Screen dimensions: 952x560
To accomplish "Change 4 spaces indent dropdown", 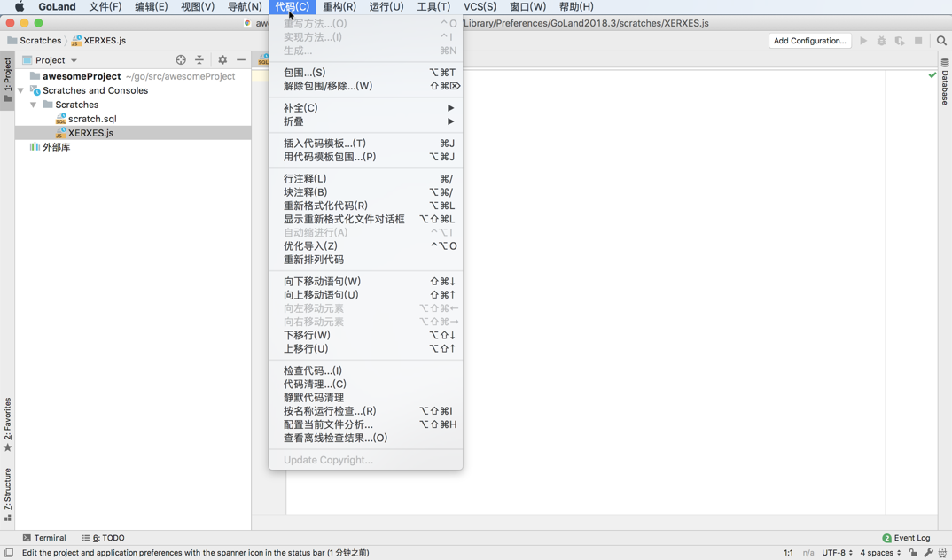I will [x=880, y=553].
